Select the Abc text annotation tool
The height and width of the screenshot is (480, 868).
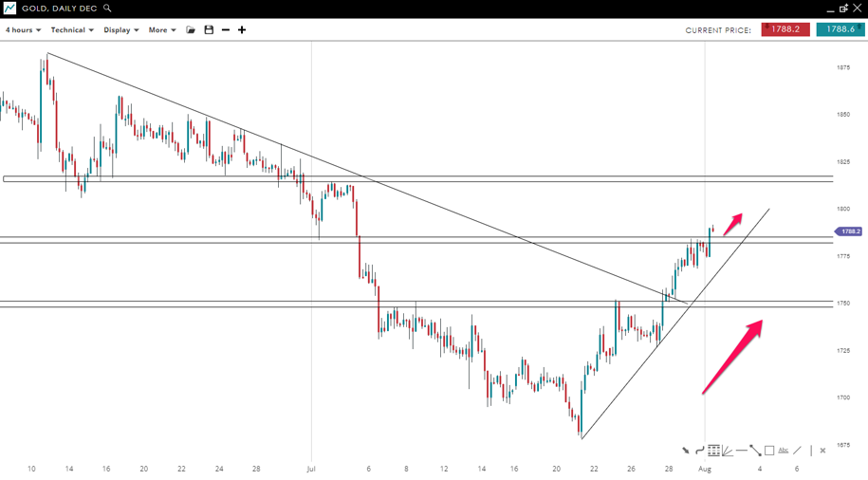click(x=784, y=451)
